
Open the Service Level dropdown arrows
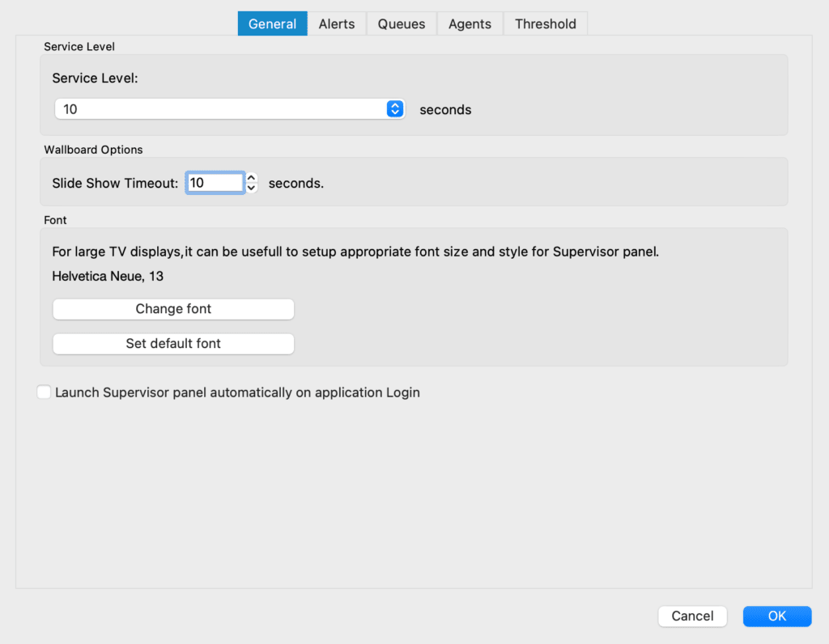point(395,109)
